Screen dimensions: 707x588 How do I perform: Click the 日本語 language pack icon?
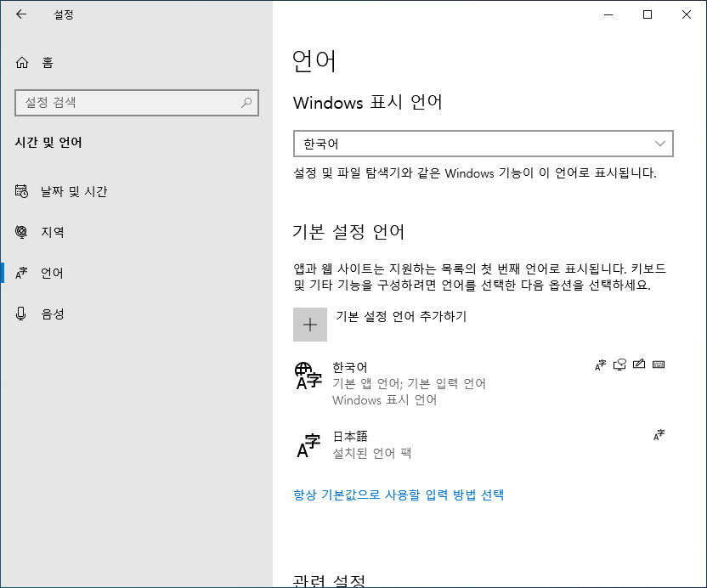click(x=308, y=445)
